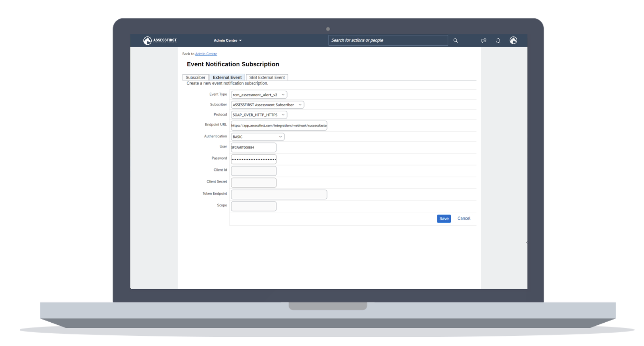This screenshot has height=346, width=644.
Task: Select the External Event tab
Action: (227, 77)
